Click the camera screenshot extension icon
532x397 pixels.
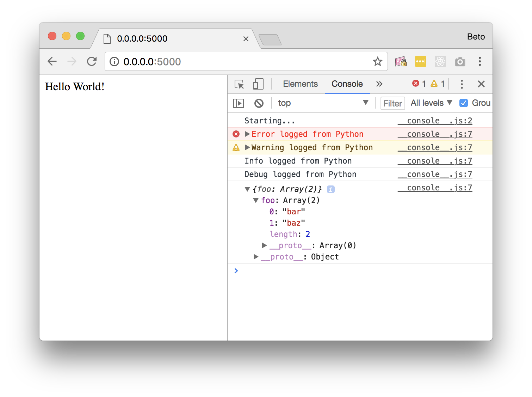460,62
